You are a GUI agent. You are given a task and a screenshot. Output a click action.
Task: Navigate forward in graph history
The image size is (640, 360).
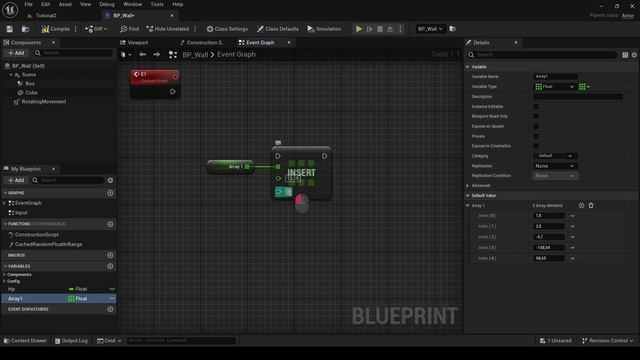[x=157, y=54]
